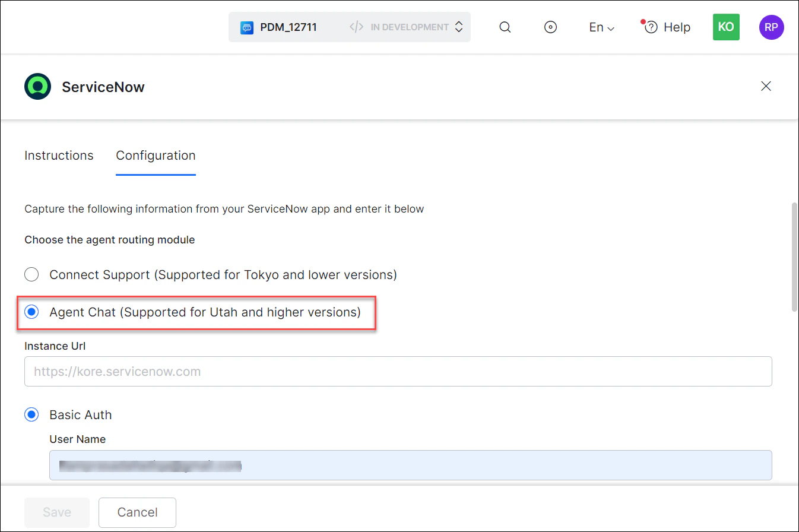Click the Save button
The width and height of the screenshot is (799, 532).
56,512
